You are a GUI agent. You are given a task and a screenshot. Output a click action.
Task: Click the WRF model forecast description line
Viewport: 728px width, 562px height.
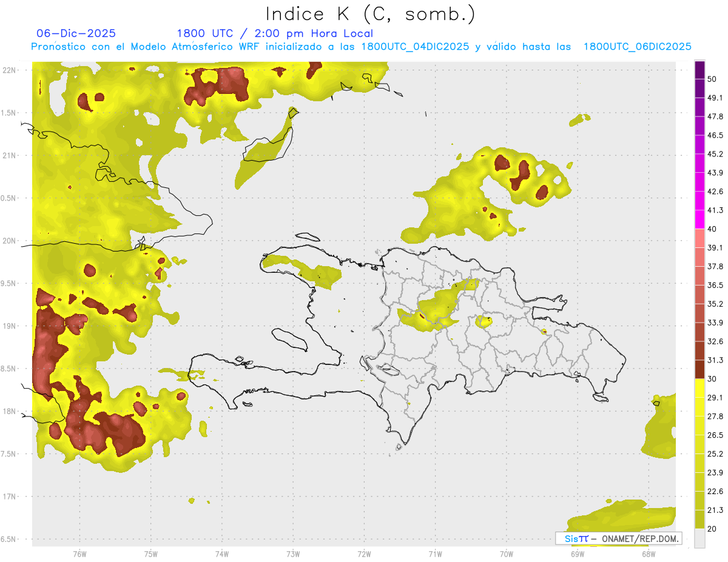pyautogui.click(x=361, y=47)
